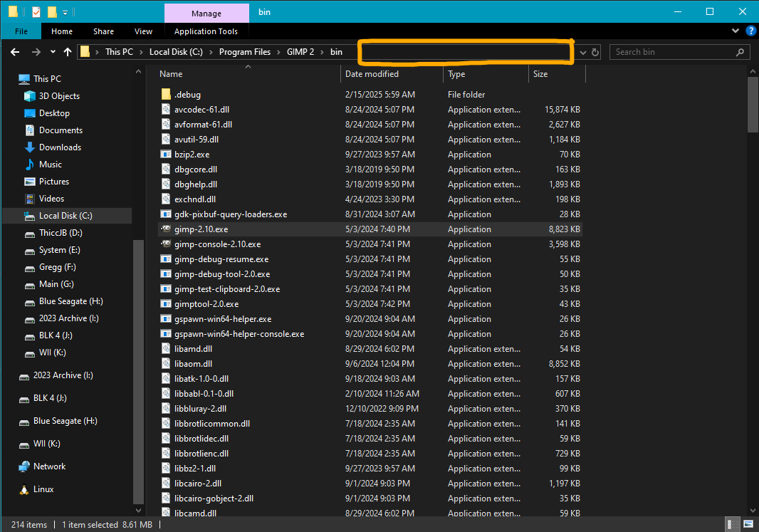Expand the address bar history dropdown
The width and height of the screenshot is (759, 532).
pos(583,52)
